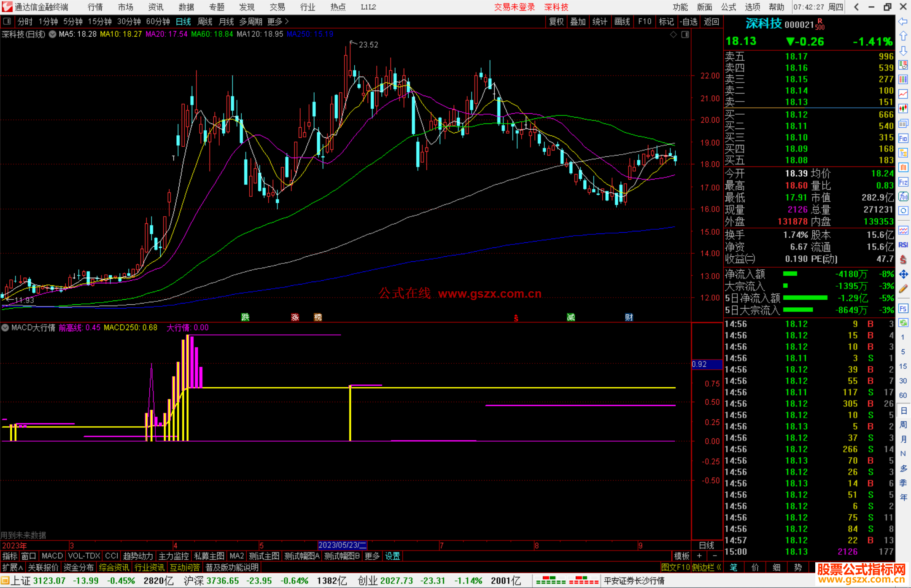
Task: Open the f(x) formula sidebar icon
Action: (x=903, y=196)
